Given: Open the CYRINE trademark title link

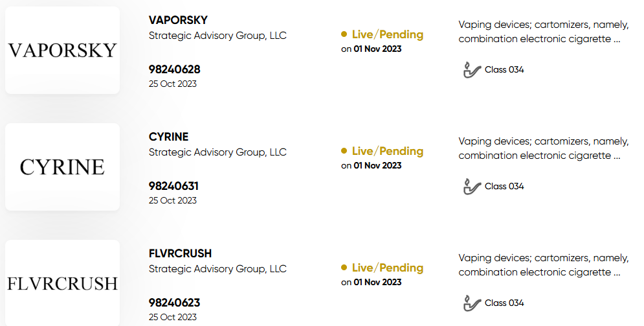Looking at the screenshot, I should tap(168, 137).
